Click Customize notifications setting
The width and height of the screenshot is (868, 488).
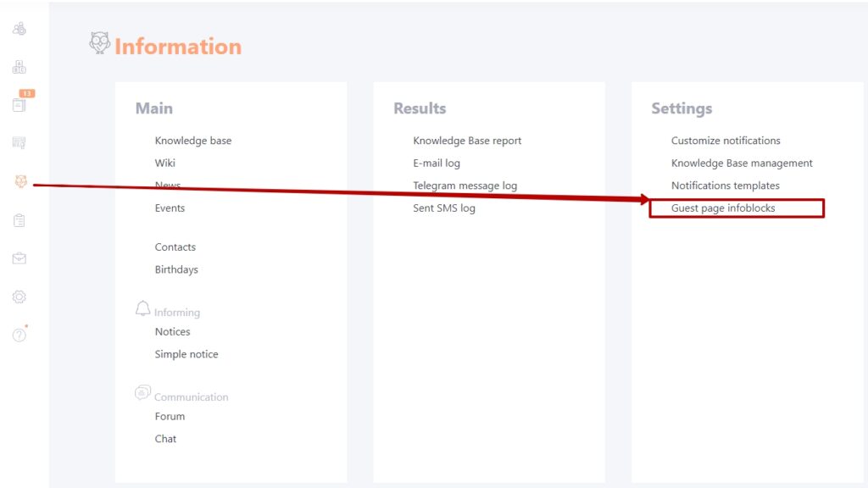726,141
